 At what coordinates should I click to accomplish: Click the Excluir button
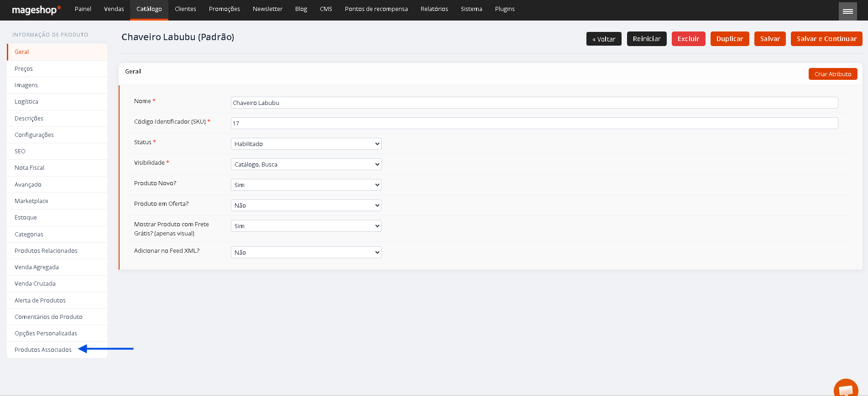688,39
